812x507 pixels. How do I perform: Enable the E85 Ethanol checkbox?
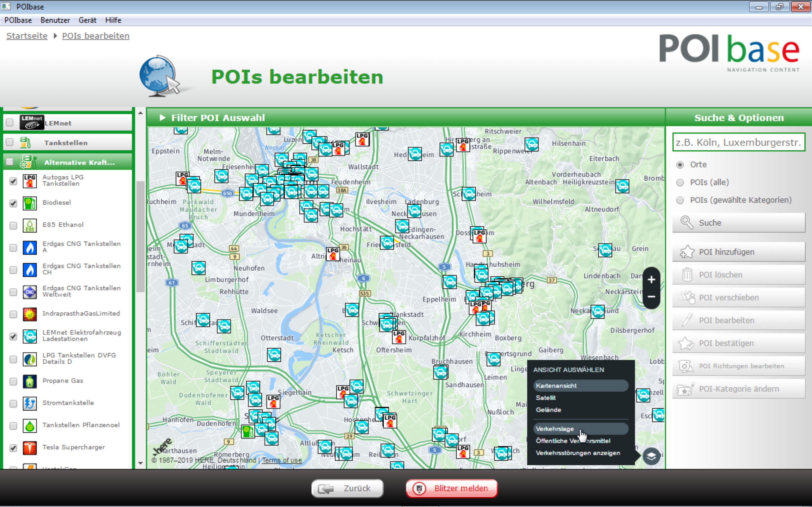pos(13,225)
